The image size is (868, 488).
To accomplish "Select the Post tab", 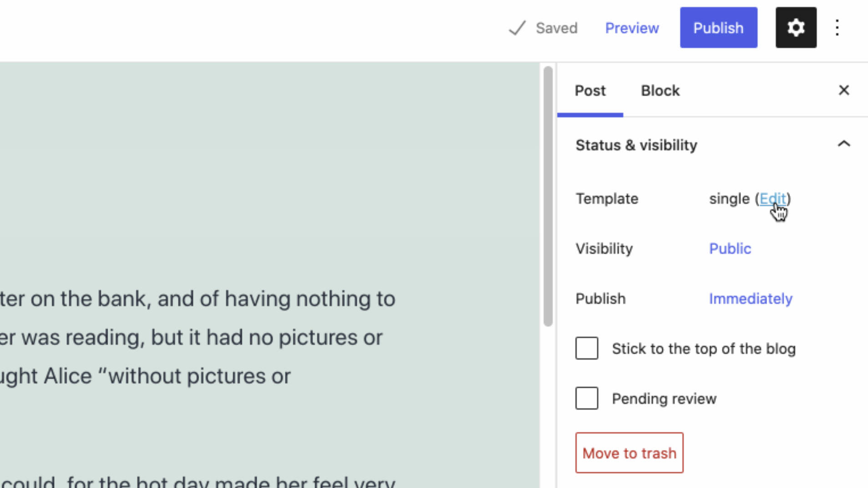I will coord(590,91).
